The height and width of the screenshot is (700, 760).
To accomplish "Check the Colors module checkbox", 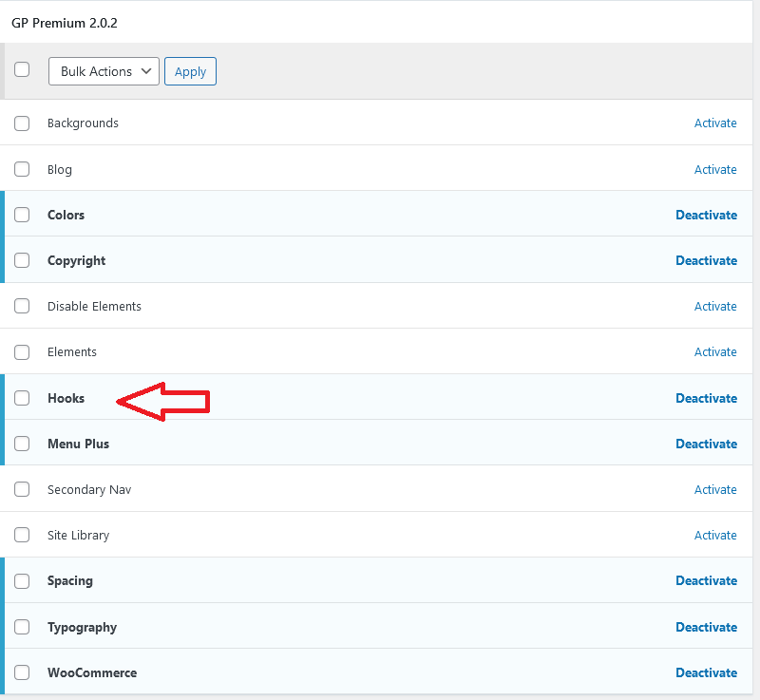I will pos(22,215).
